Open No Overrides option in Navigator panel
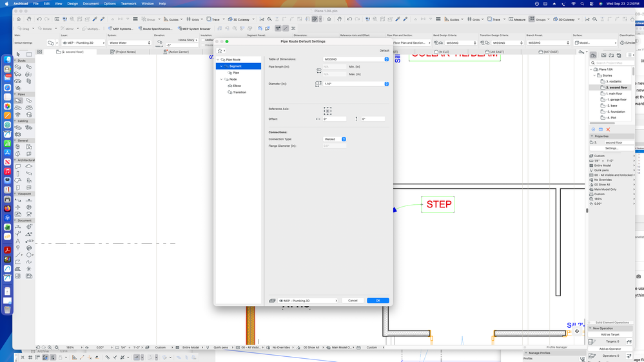Screen dimensions: 644x362 612,180
